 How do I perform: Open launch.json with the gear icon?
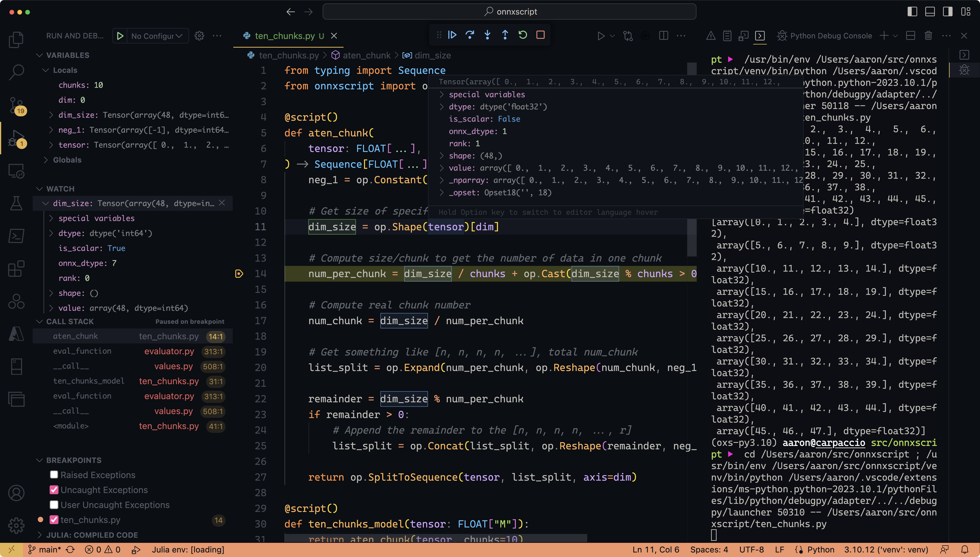click(x=199, y=36)
